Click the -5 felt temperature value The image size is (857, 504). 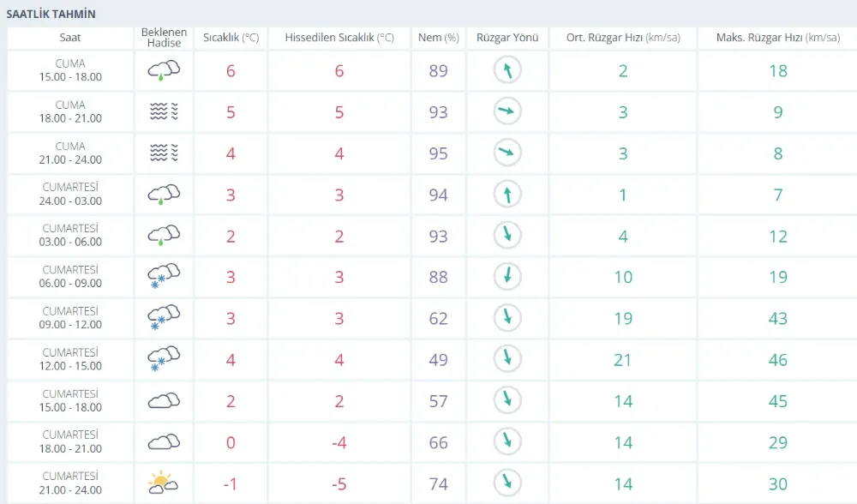coord(339,483)
